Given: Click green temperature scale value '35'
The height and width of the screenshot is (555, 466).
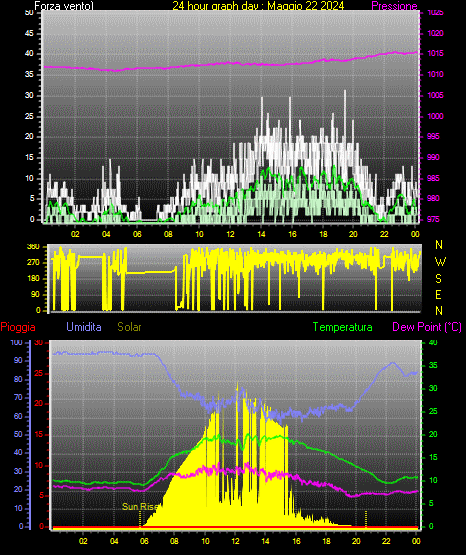Looking at the screenshot, I should [x=433, y=366].
